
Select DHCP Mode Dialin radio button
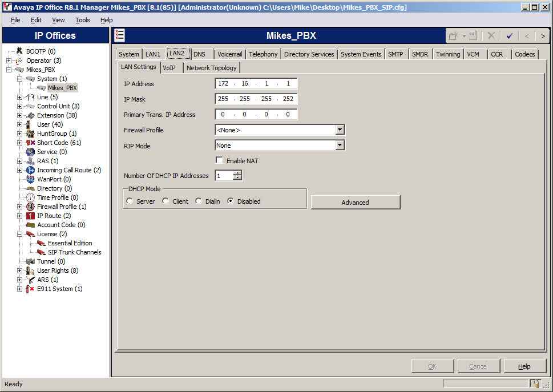click(x=199, y=201)
